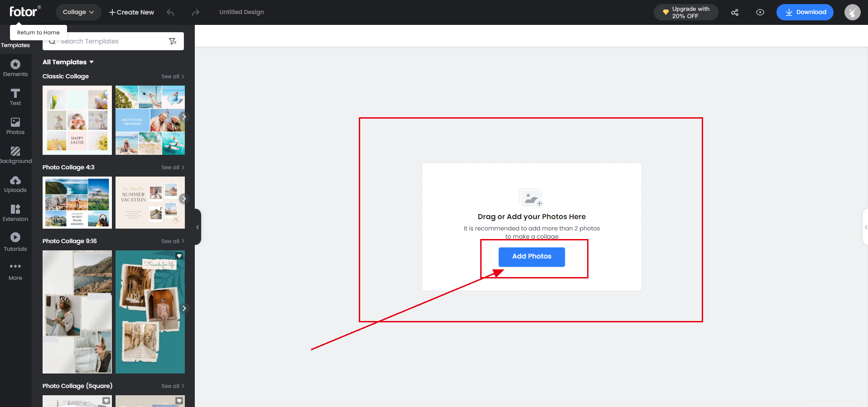This screenshot has width=868, height=407.
Task: Select the My Best Travel Memories 4:3 template
Action: click(77, 202)
